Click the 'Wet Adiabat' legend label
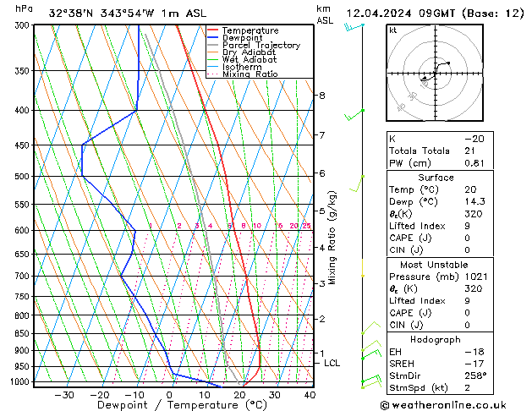Screen dimensions: 532x411 pos(250,59)
